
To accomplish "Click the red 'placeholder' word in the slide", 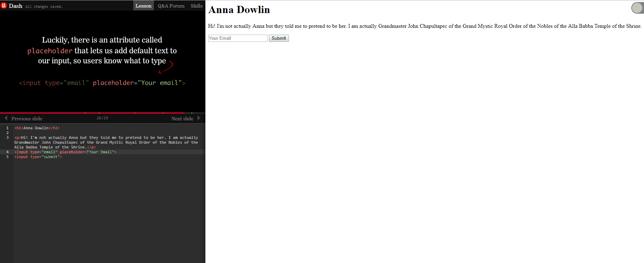I will pos(50,51).
